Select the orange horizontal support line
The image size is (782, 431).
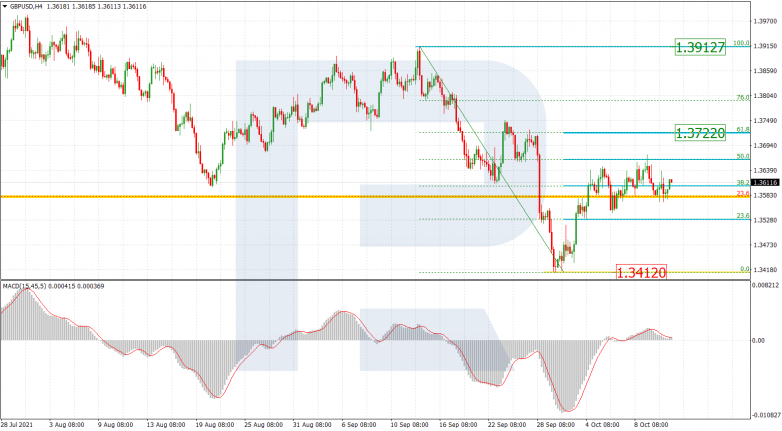375,197
